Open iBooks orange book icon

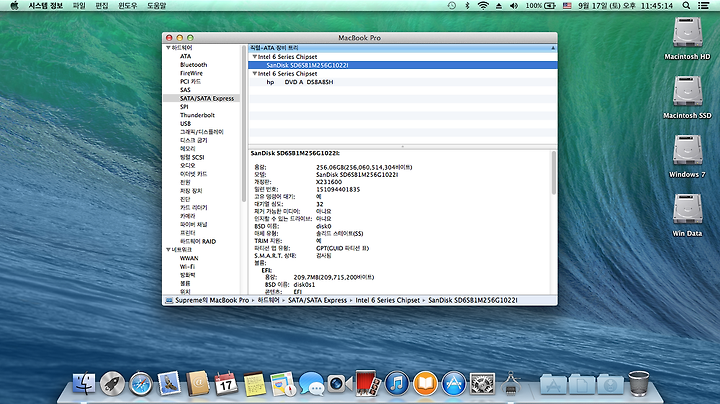(x=425, y=383)
